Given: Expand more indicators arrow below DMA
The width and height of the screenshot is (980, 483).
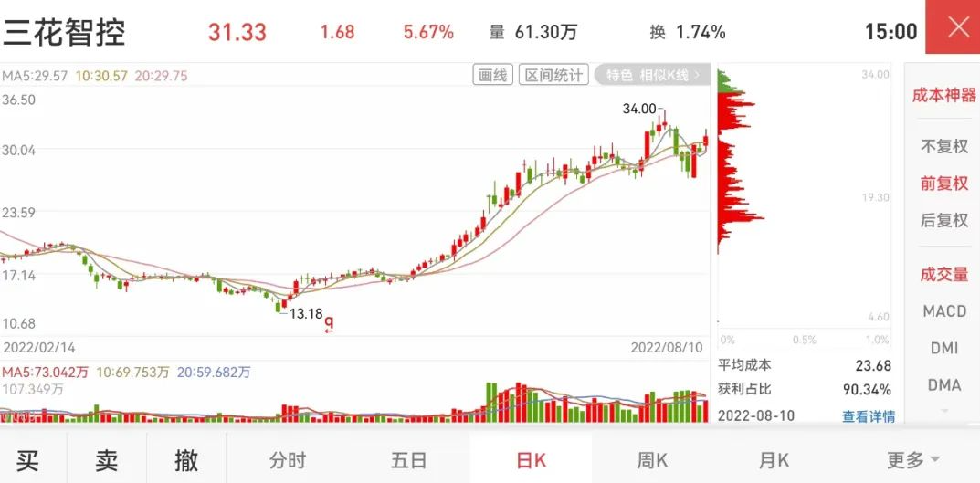Looking at the screenshot, I should 944,411.
